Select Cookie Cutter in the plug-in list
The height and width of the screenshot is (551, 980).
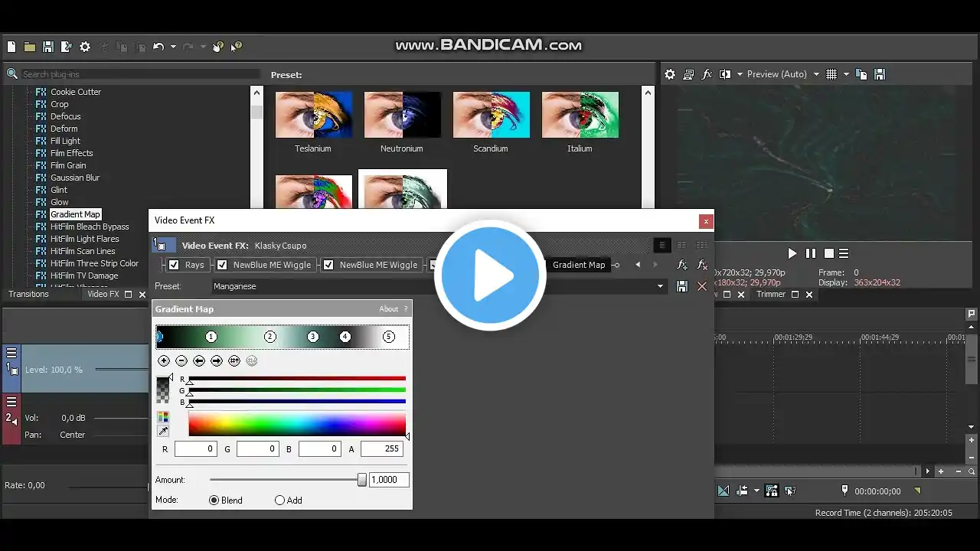coord(76,92)
